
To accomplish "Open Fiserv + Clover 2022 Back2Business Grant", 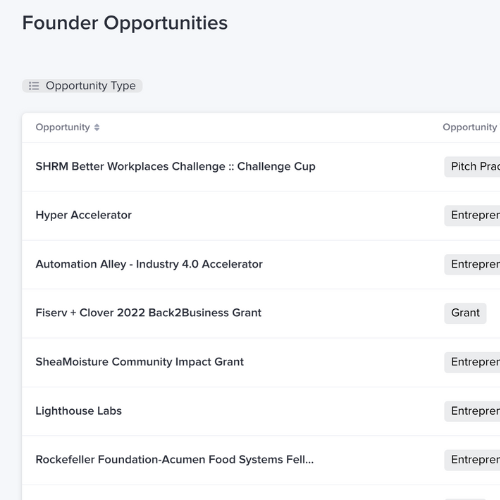I will click(x=148, y=313).
